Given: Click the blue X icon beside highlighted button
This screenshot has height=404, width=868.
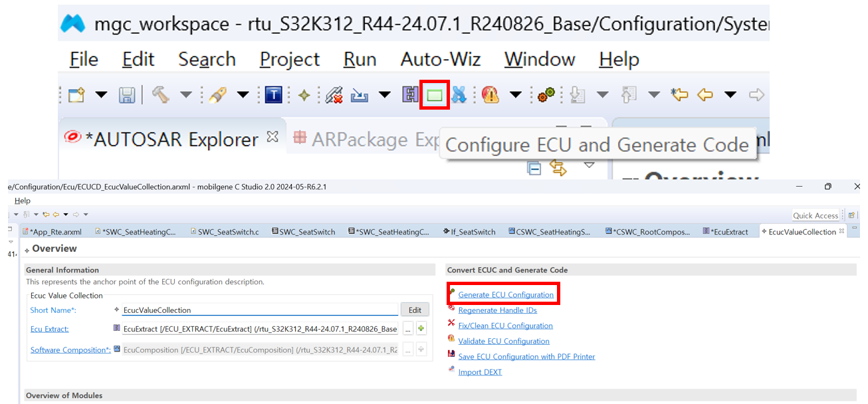Looking at the screenshot, I should pos(459,95).
